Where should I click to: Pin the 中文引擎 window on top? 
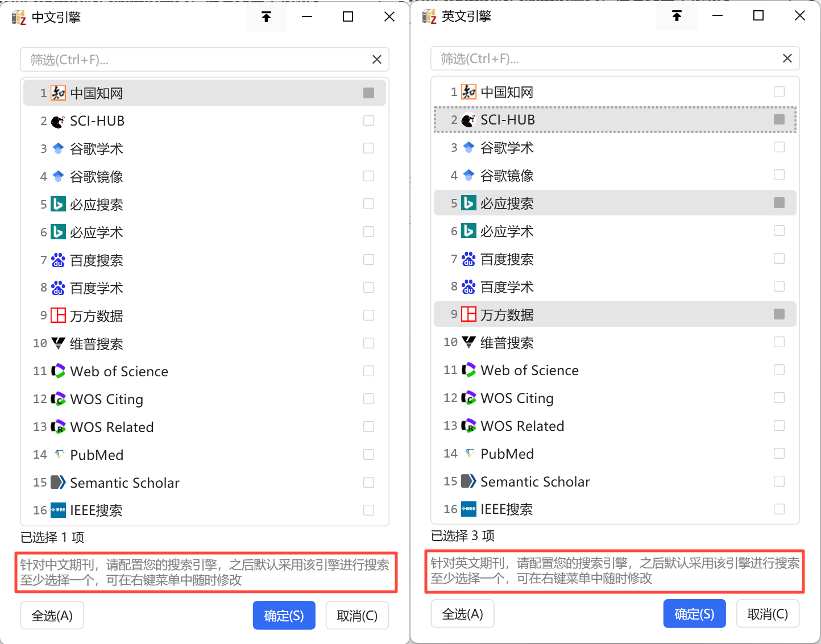(266, 17)
